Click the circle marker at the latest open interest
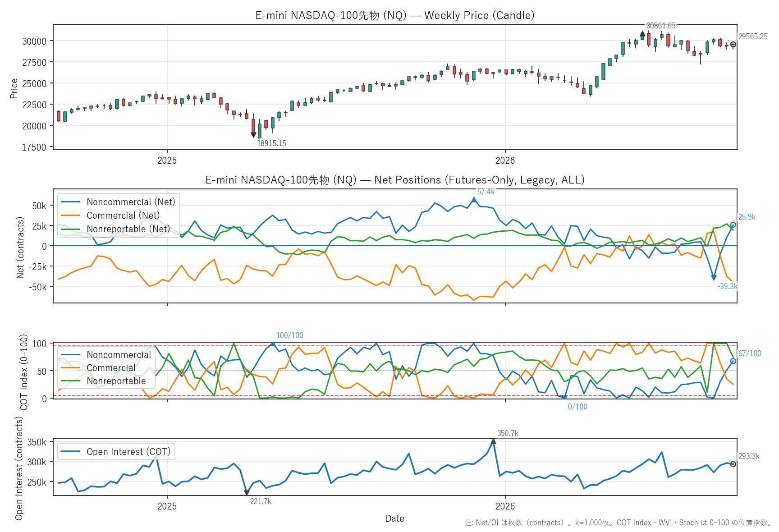Viewport: 779px width, 532px height. click(733, 464)
